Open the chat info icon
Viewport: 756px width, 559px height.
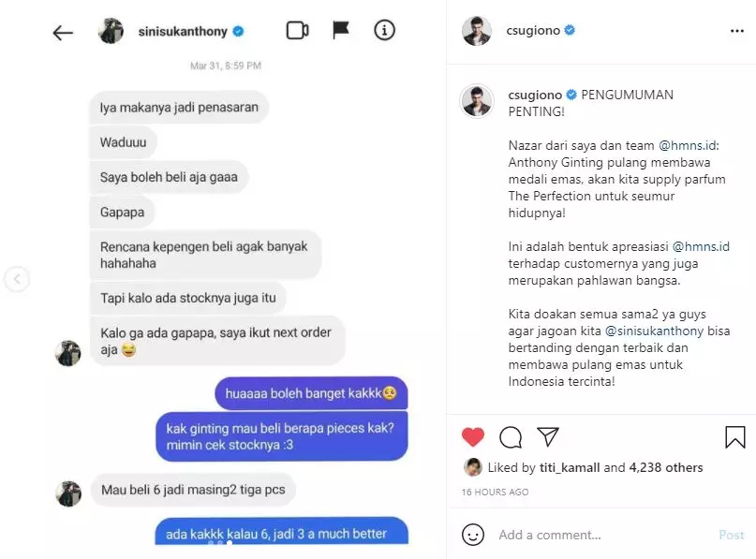(384, 30)
